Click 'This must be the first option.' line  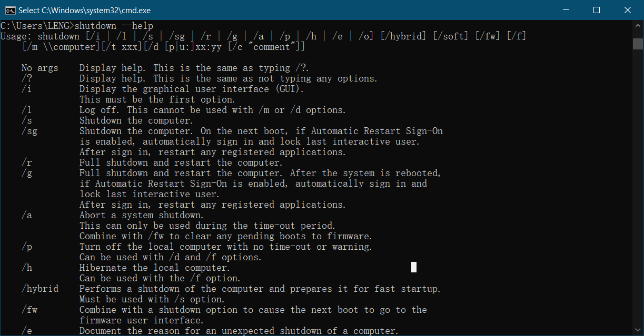[x=157, y=99]
